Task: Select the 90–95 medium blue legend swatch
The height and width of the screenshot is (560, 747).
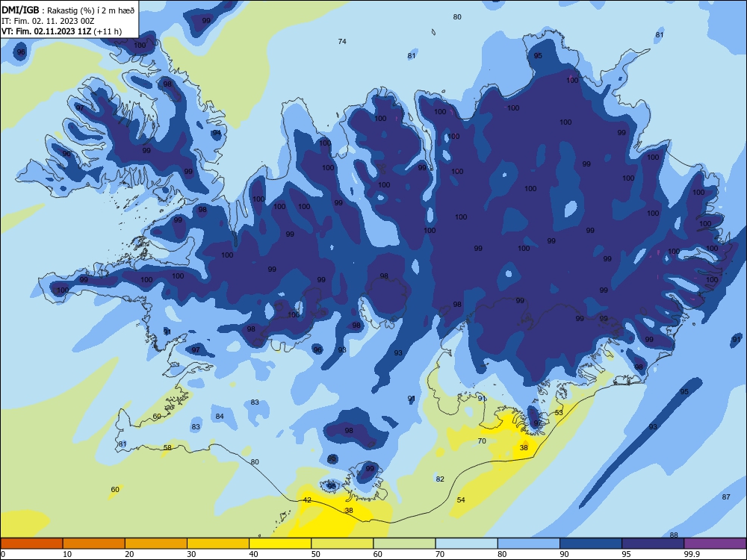Action: [x=591, y=544]
